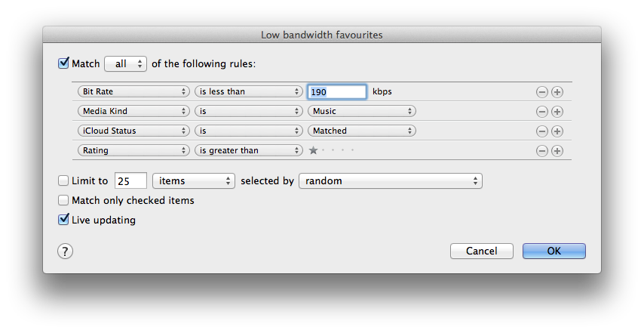The height and width of the screenshot is (333, 644).
Task: Add a rule after the Media Kind row
Action: (557, 112)
